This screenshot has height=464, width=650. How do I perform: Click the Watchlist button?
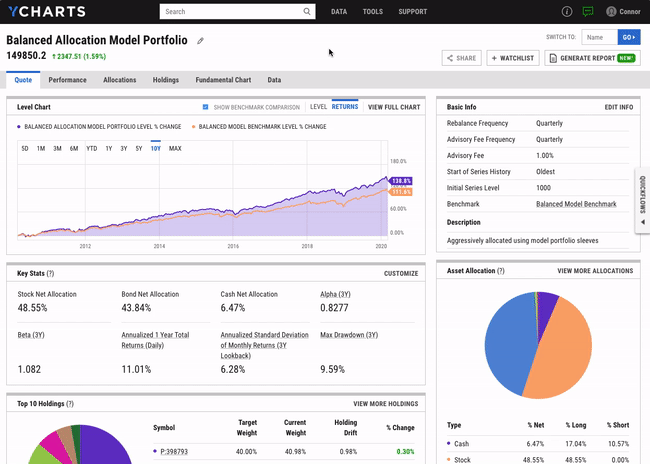[x=512, y=58]
